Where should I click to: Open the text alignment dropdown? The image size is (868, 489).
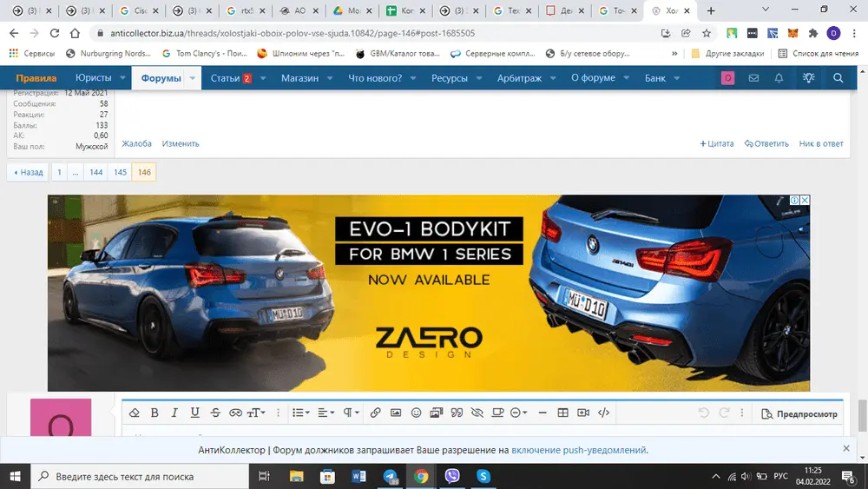pyautogui.click(x=325, y=413)
